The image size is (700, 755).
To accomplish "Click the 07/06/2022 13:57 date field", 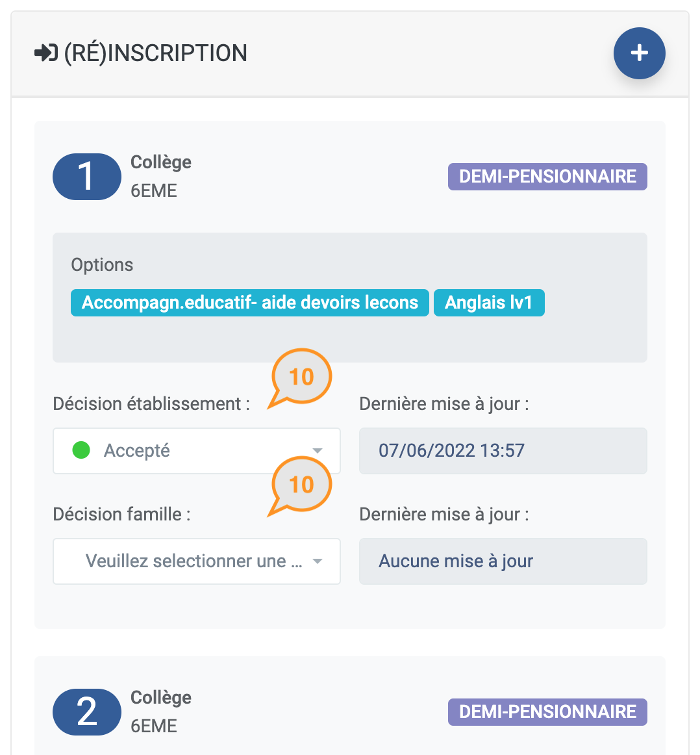I will (x=503, y=451).
